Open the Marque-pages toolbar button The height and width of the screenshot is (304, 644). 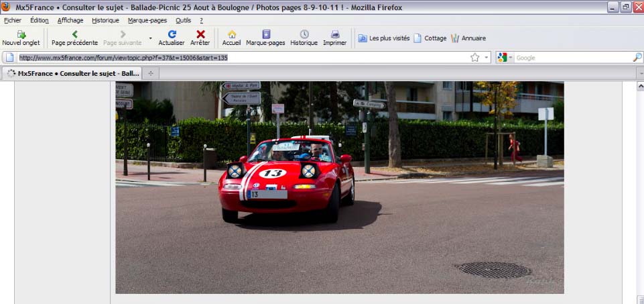click(x=266, y=38)
